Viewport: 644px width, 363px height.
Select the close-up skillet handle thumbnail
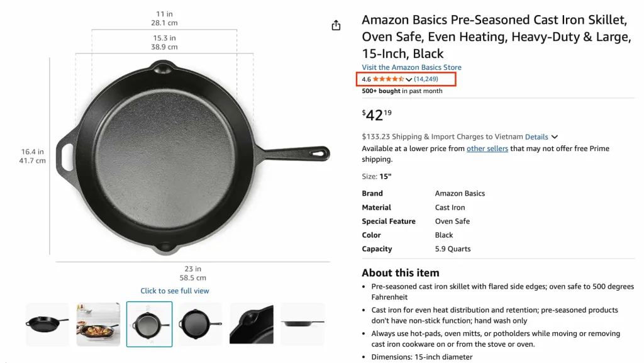click(x=251, y=324)
